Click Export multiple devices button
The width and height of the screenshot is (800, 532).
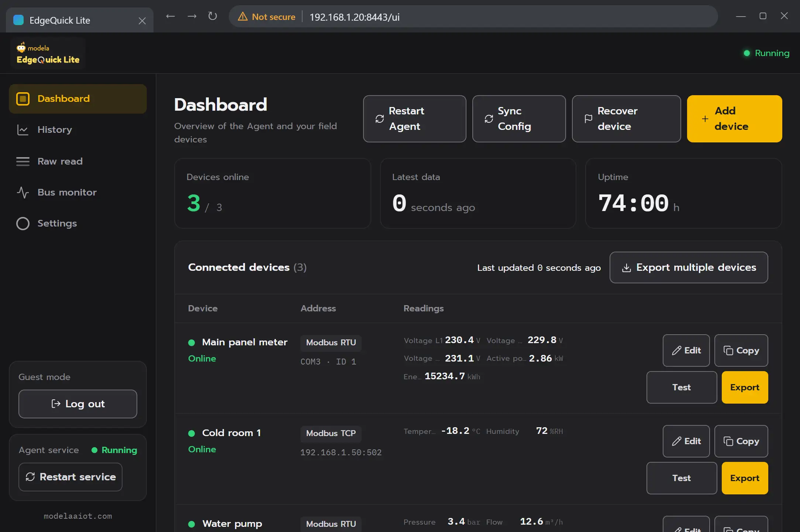point(689,267)
